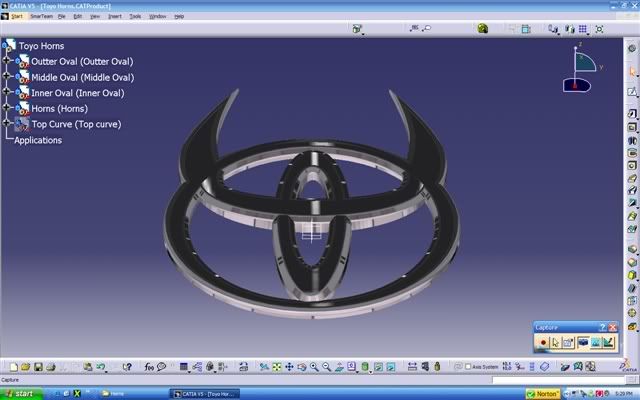This screenshot has height=400, width=640.
Task: Expand the Top Curve tree node
Action: pyautogui.click(x=6, y=123)
